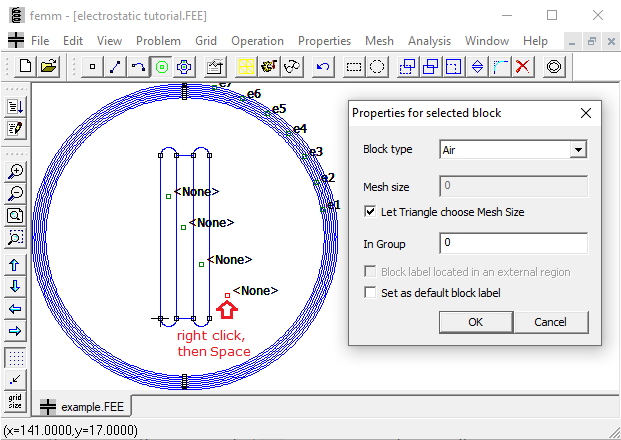Open the Analysis menu
Screen dimensions: 621x440
429,41
